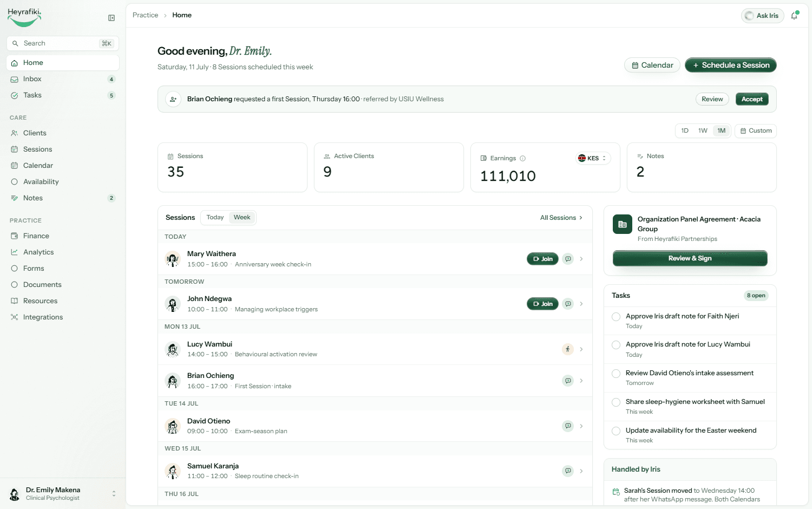The height and width of the screenshot is (509, 812).
Task: Open Tasks in the sidebar
Action: coord(63,95)
